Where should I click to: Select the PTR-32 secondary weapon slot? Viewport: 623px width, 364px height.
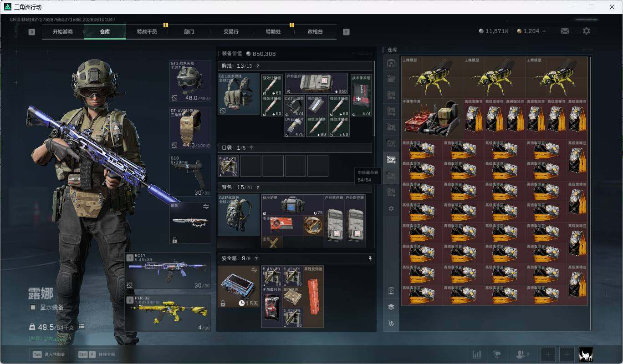tap(168, 313)
